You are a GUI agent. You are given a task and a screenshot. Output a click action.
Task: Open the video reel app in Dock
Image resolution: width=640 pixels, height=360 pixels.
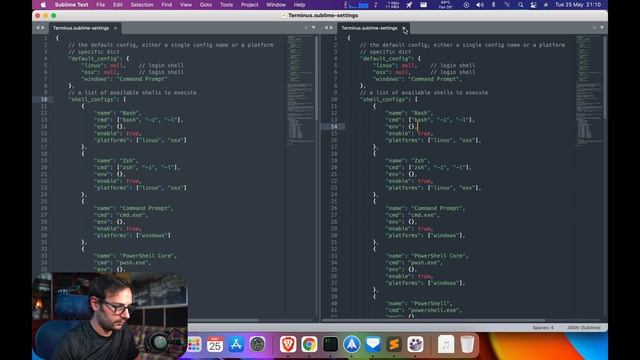pos(416,344)
